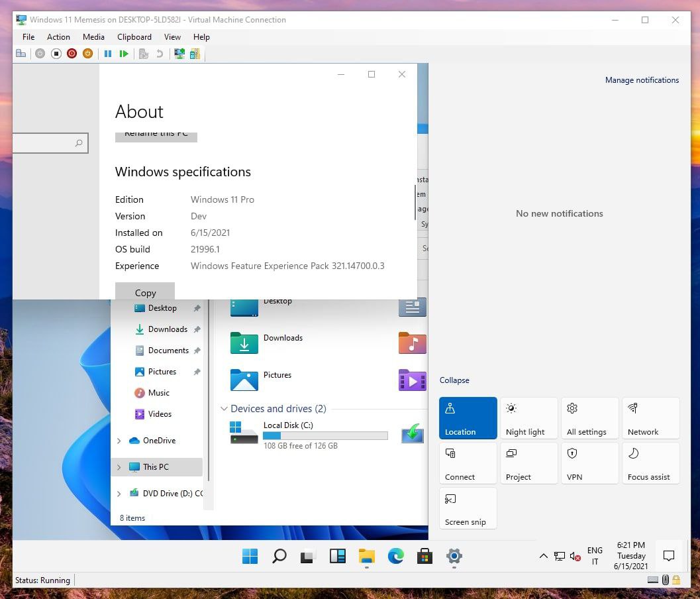Image resolution: width=700 pixels, height=599 pixels.
Task: Open taskbar Search
Action: point(279,556)
